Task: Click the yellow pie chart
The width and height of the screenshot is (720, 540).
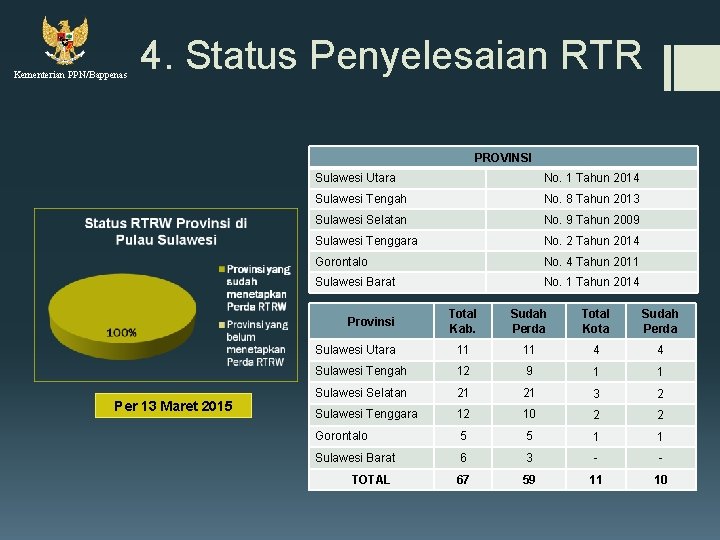Action: 122,316
